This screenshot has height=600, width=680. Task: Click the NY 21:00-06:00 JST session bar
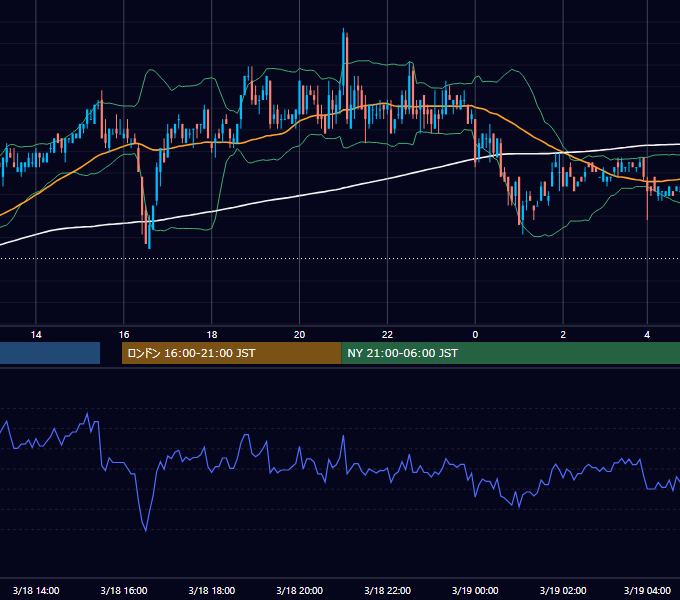pos(510,353)
